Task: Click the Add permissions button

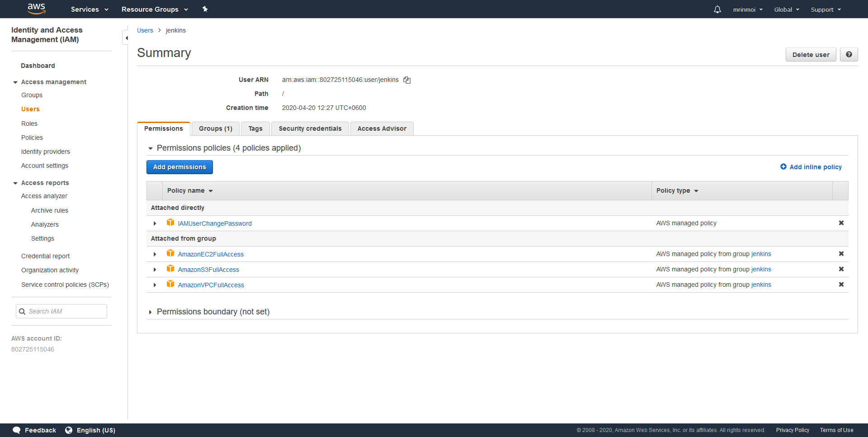Action: [x=179, y=167]
